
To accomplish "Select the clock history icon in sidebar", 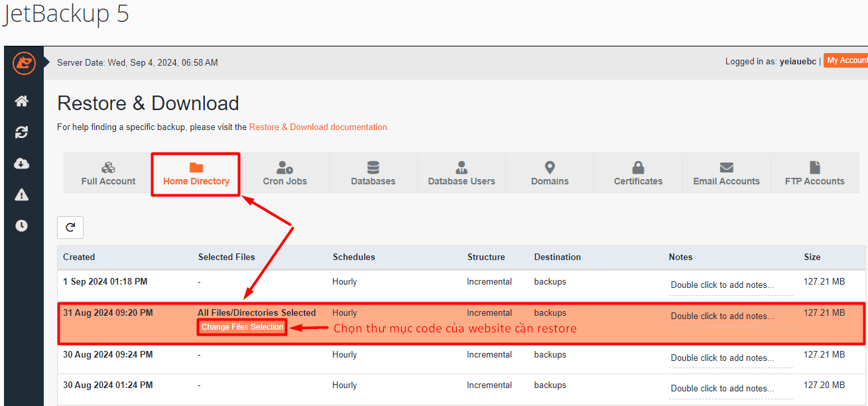I will coord(21,226).
